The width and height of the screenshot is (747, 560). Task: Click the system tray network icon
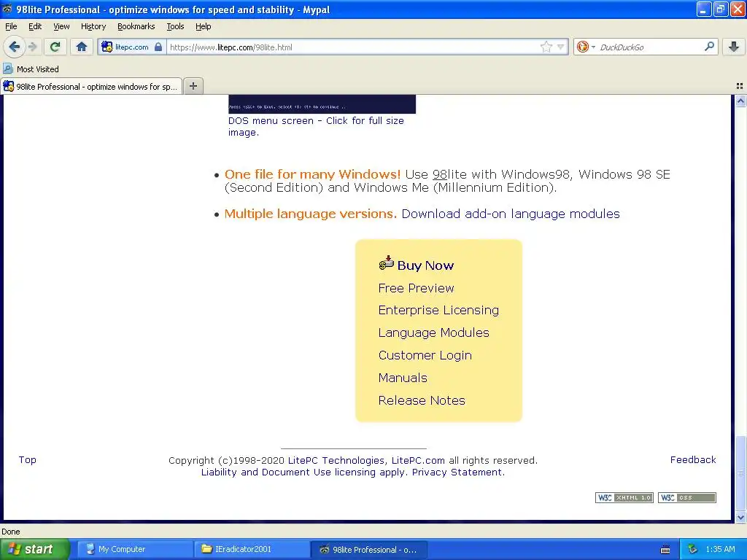coord(693,549)
